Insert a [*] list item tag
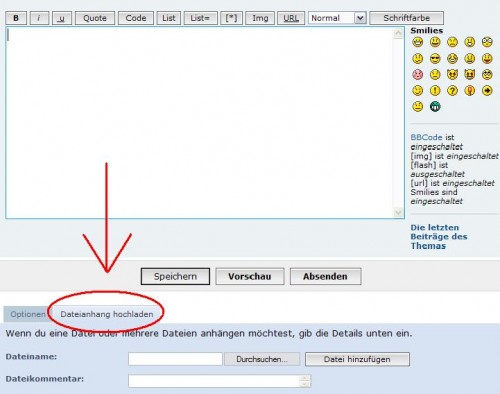500x394 pixels. (x=231, y=18)
